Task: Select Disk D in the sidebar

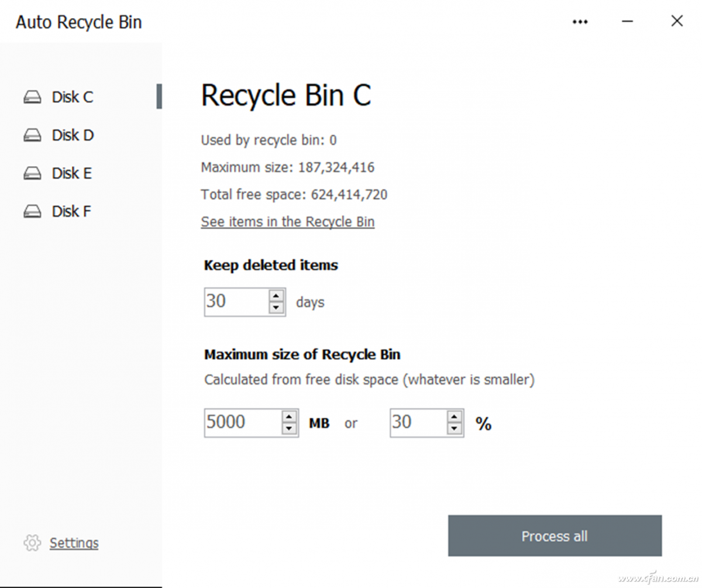Action: (73, 135)
